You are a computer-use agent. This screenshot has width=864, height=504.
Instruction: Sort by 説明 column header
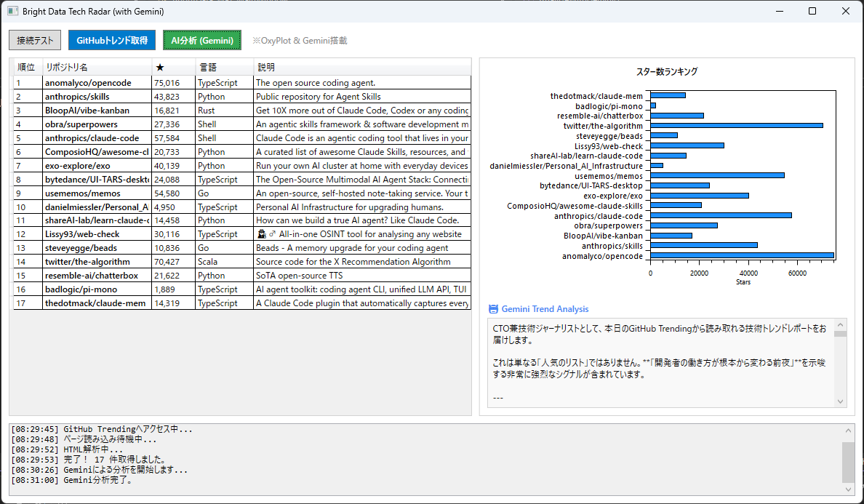click(362, 67)
